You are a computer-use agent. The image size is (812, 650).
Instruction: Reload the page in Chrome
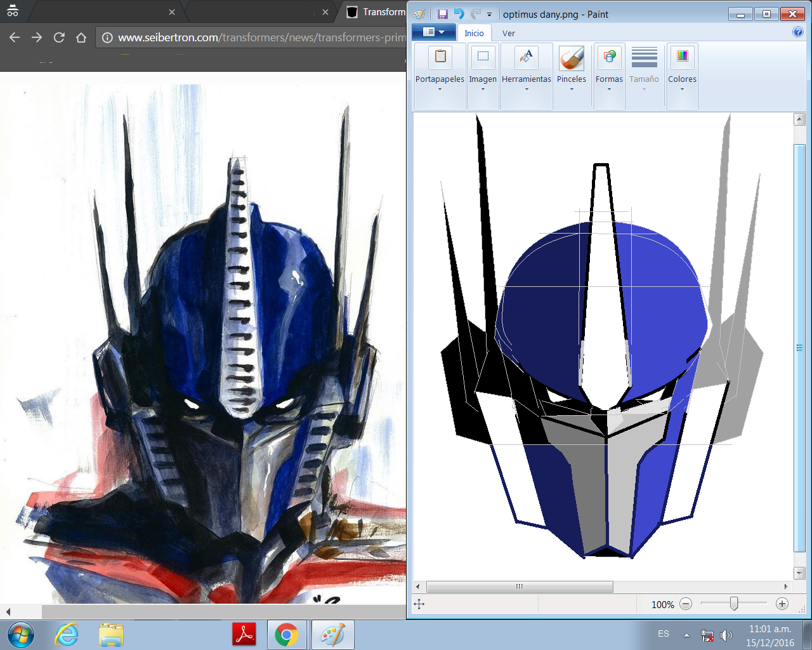(59, 37)
